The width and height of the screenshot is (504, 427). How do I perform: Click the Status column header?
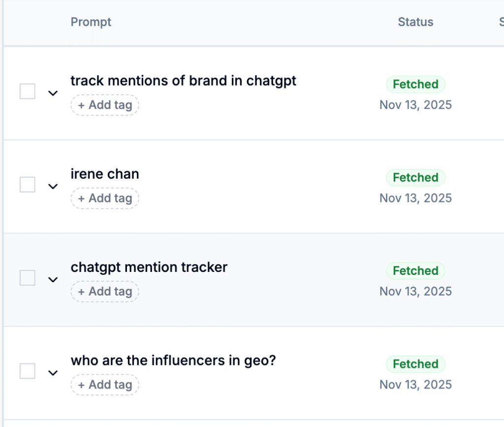click(x=415, y=22)
